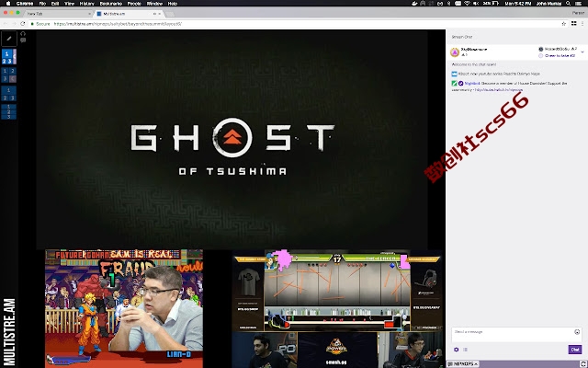The image size is (588, 368).
Task: Open the People menu
Action: 134,4
